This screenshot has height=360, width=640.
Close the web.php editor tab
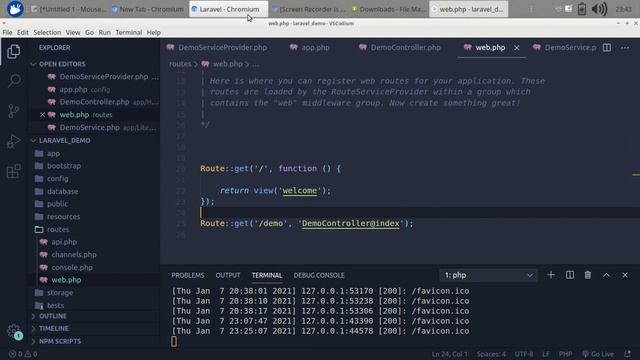click(517, 48)
